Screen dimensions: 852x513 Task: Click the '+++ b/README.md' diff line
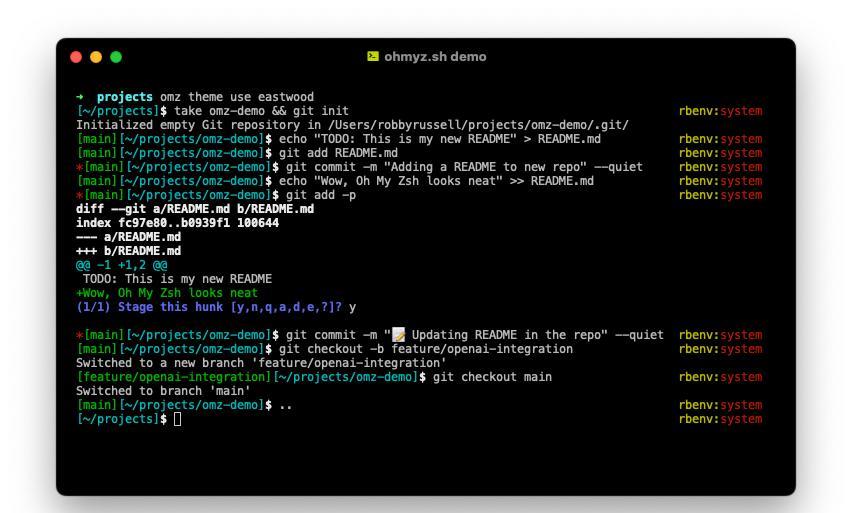pos(129,251)
